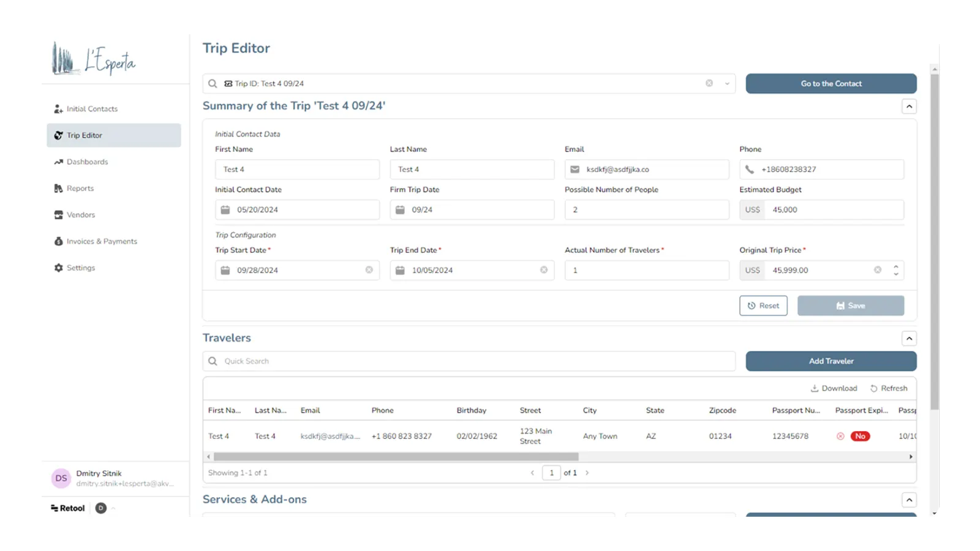Screen dimensions: 980x551
Task: Sort by the Birthday column header
Action: 471,410
